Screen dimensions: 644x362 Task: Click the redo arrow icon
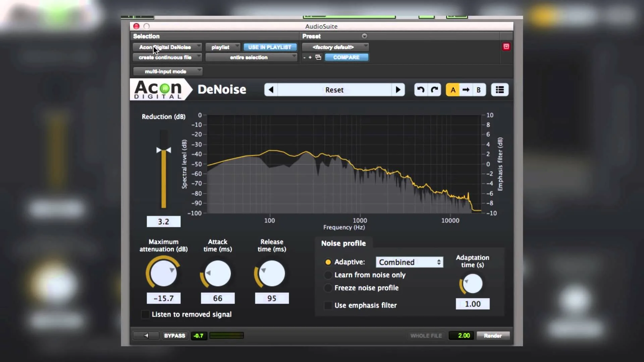point(434,89)
